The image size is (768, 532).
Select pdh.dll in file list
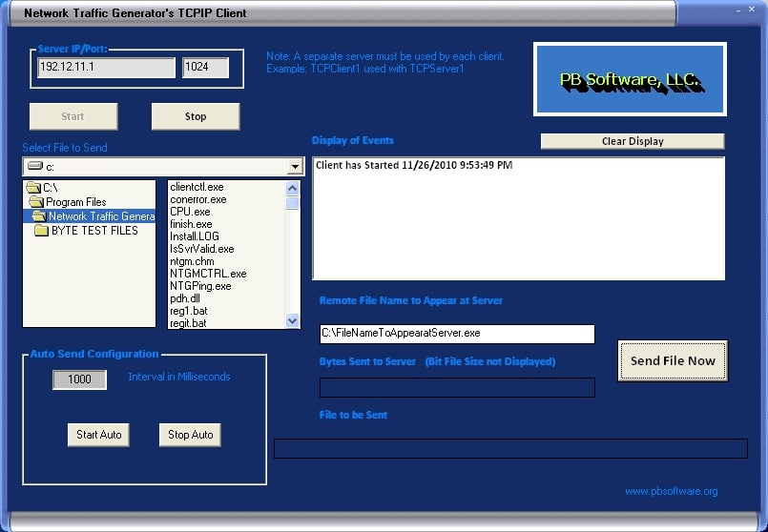pos(185,298)
